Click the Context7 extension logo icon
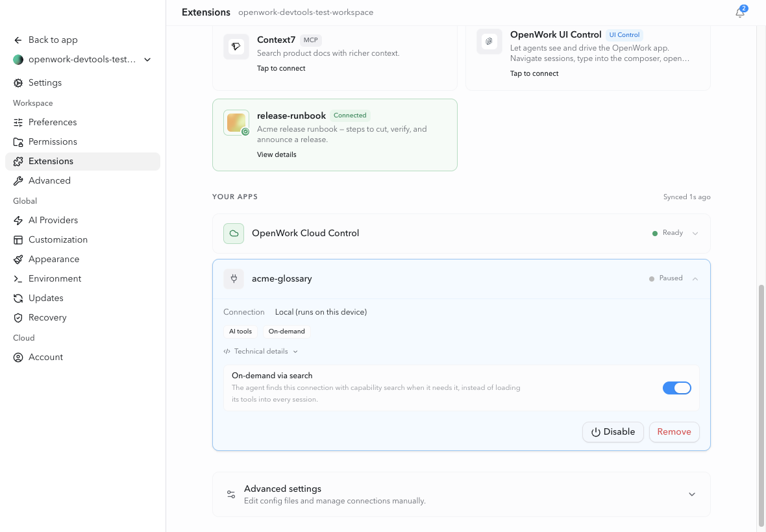This screenshot has height=532, width=766. pos(236,47)
